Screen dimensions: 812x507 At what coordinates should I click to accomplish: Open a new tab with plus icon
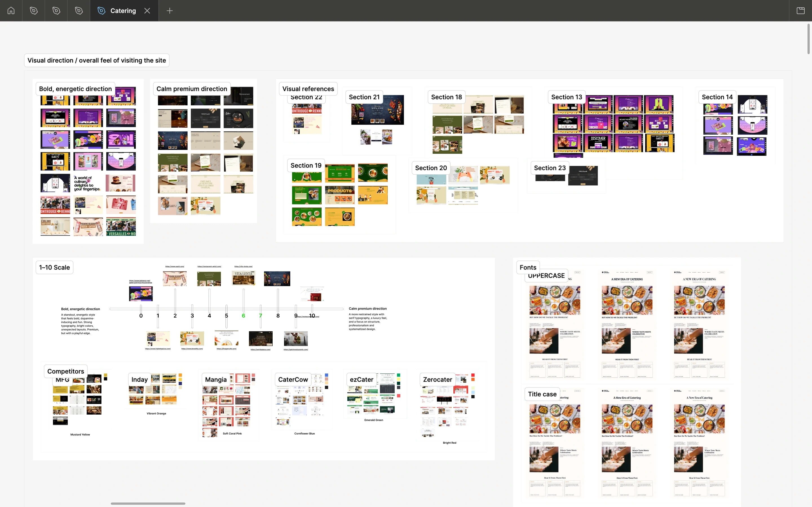coord(169,11)
